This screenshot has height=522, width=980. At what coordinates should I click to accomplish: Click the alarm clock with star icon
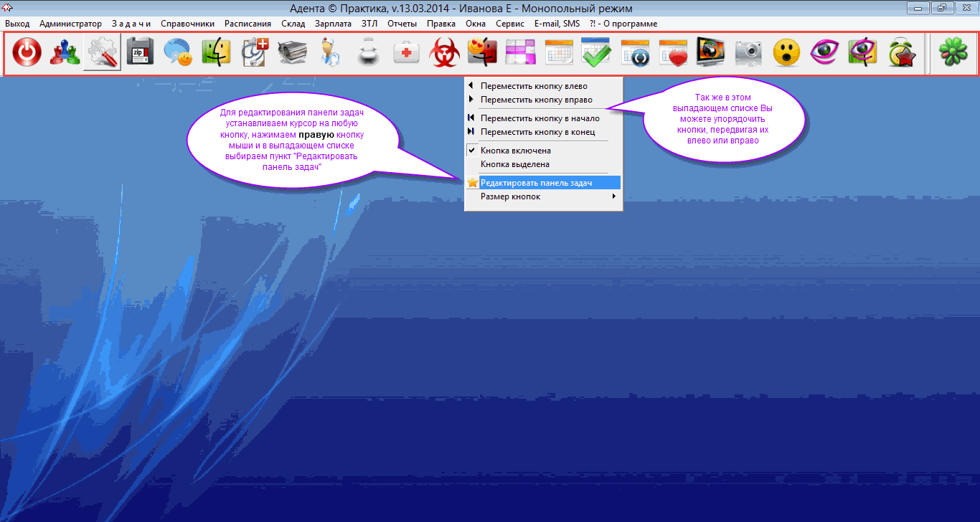point(900,52)
